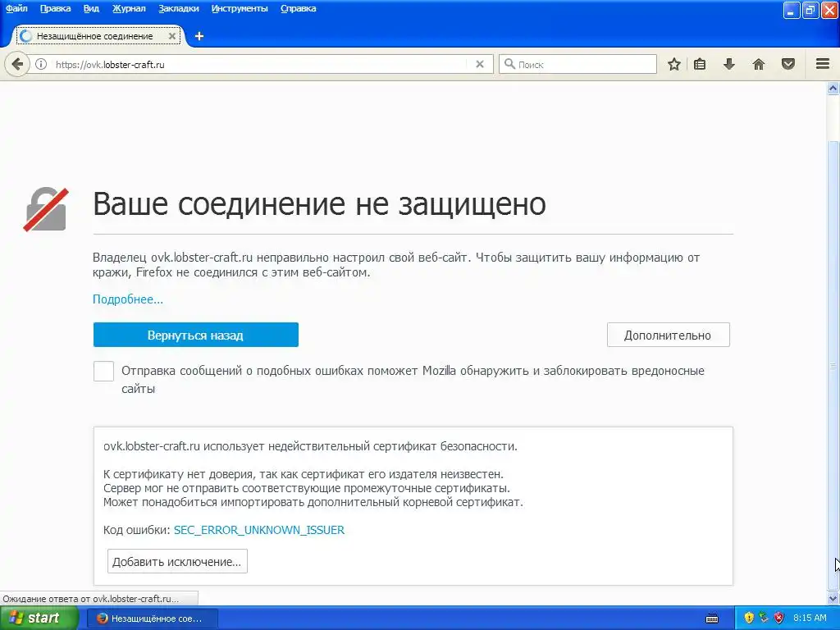Open the Закладки menu
Image resolution: width=840 pixels, height=630 pixels.
(x=179, y=8)
